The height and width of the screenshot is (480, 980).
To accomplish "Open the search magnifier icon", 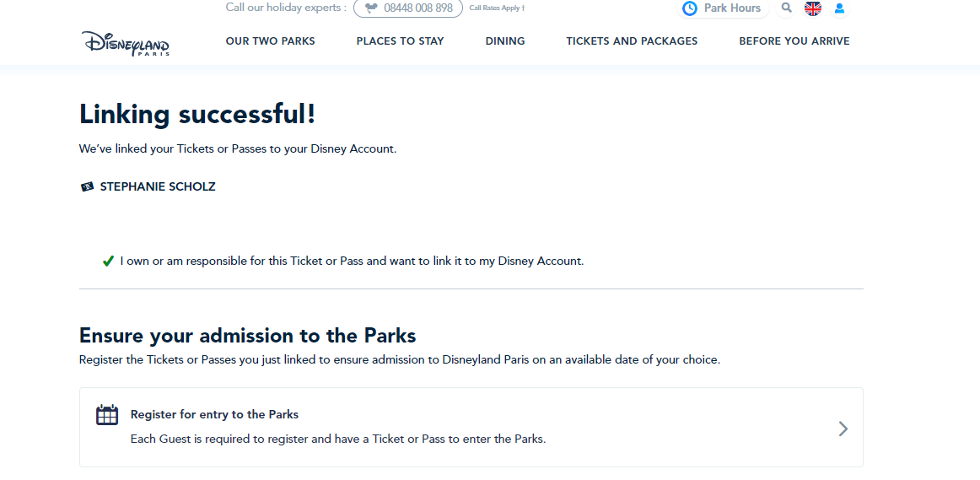I will point(786,8).
